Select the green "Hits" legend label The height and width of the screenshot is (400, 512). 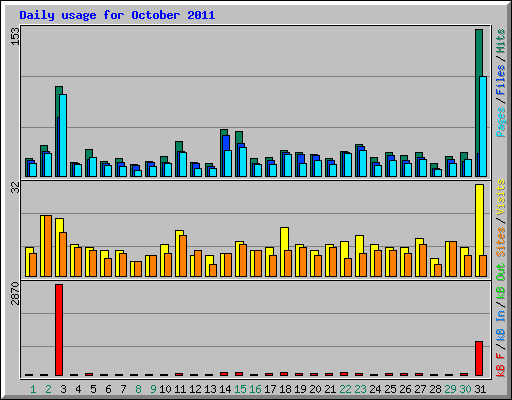tap(500, 41)
